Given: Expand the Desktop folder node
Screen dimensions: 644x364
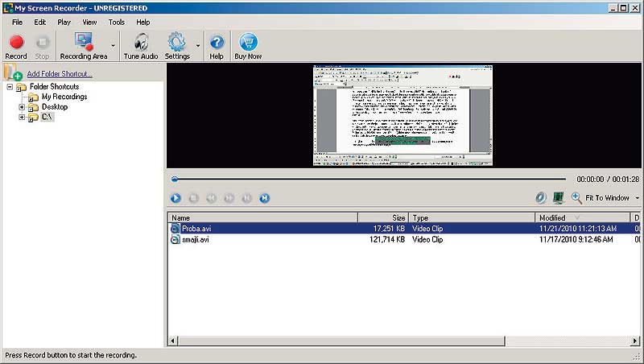Looking at the screenshot, I should [x=22, y=107].
